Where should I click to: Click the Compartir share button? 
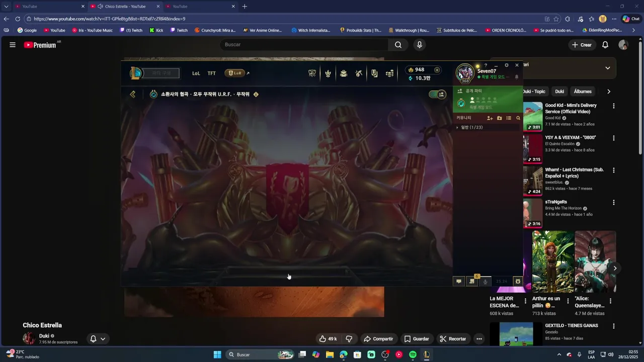378,339
